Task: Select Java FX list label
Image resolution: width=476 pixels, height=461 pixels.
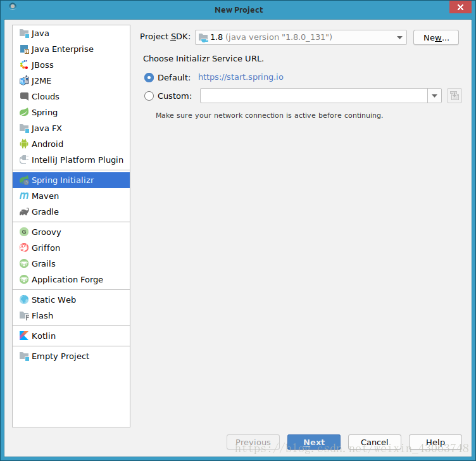Action: tap(47, 129)
